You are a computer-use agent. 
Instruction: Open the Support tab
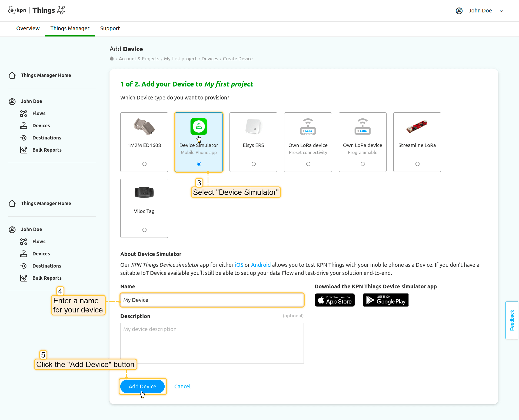pyautogui.click(x=110, y=28)
